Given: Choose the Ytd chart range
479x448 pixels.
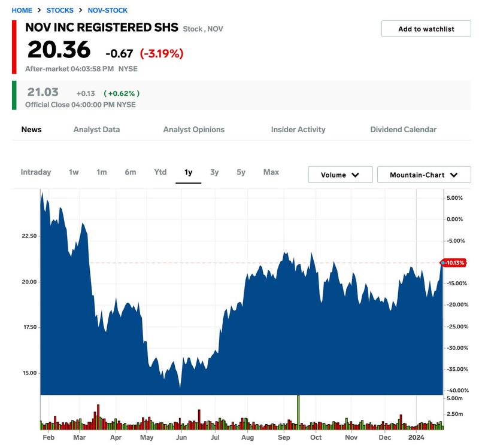Looking at the screenshot, I should 160,172.
